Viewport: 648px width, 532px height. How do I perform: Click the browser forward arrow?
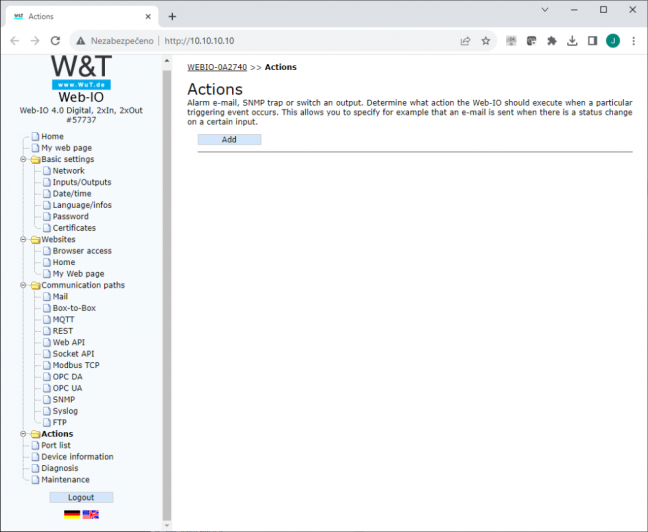(35, 41)
